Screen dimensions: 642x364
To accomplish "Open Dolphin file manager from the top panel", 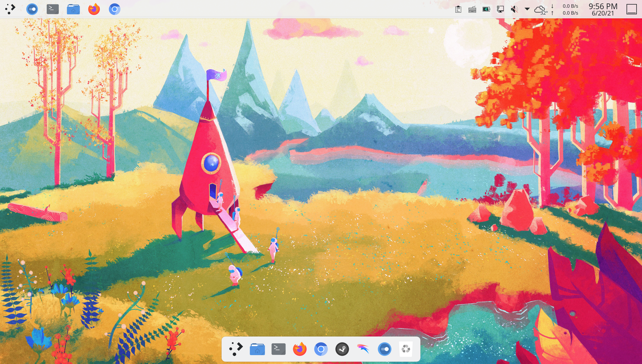I will click(73, 9).
